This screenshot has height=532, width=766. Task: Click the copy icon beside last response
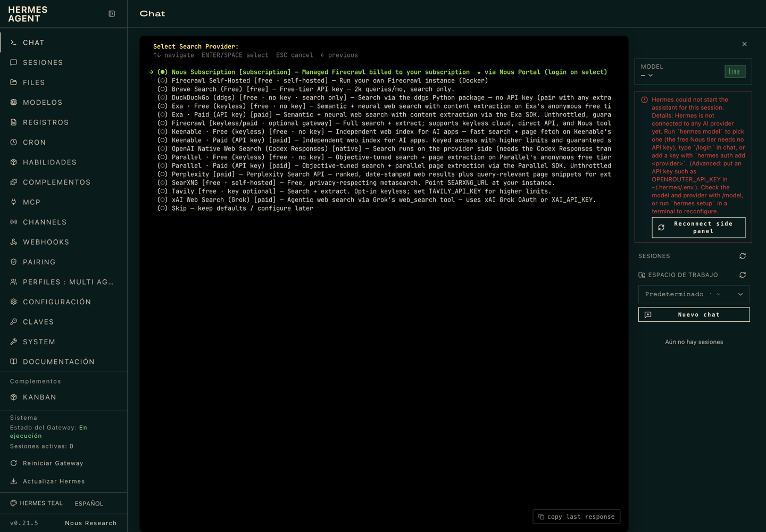coord(541,517)
